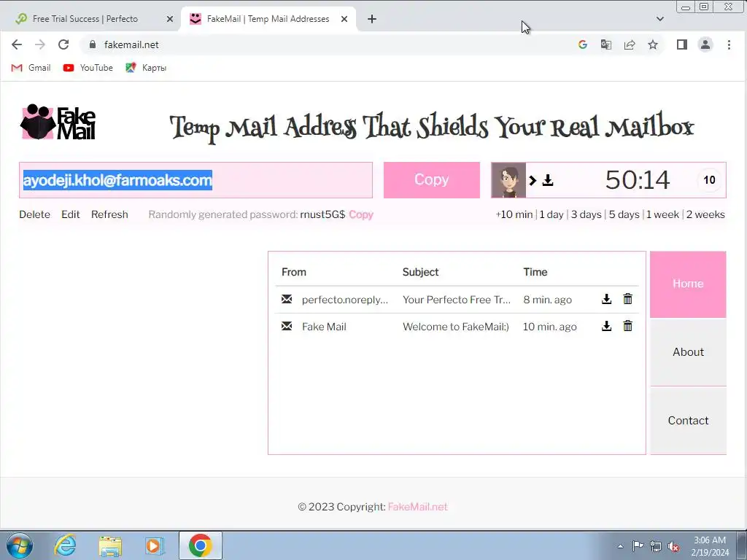Image resolution: width=747 pixels, height=560 pixels.
Task: Copy the randomly generated password
Action: tap(361, 214)
